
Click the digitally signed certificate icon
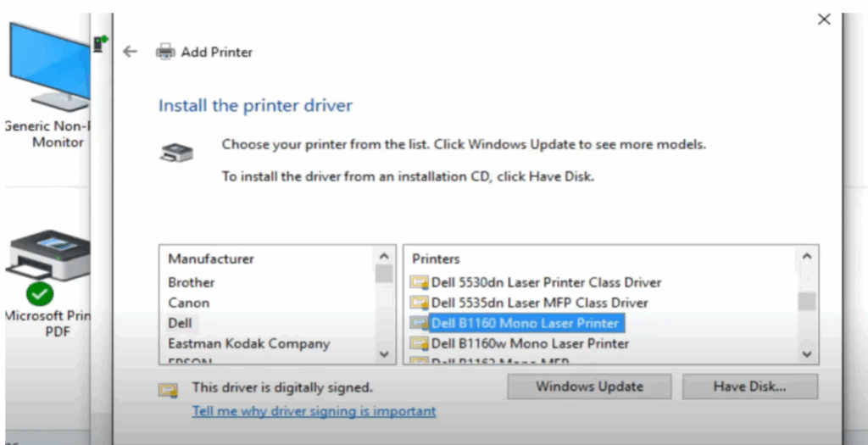[x=169, y=390]
